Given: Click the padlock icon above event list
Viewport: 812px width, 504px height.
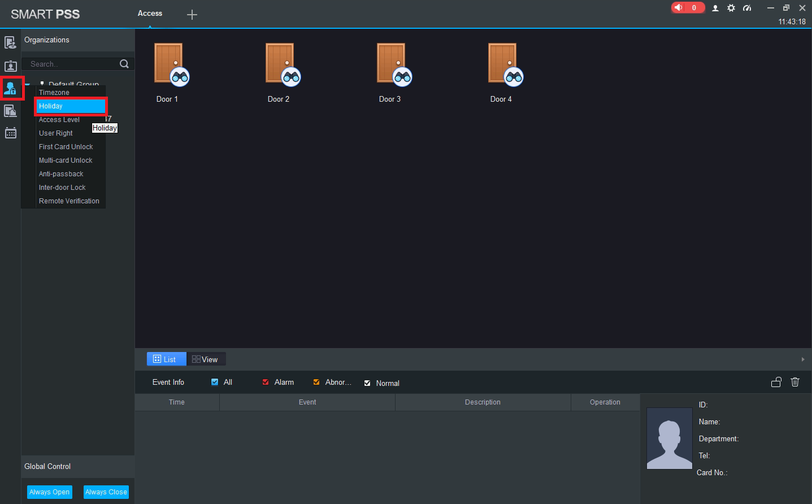Looking at the screenshot, I should click(x=776, y=383).
